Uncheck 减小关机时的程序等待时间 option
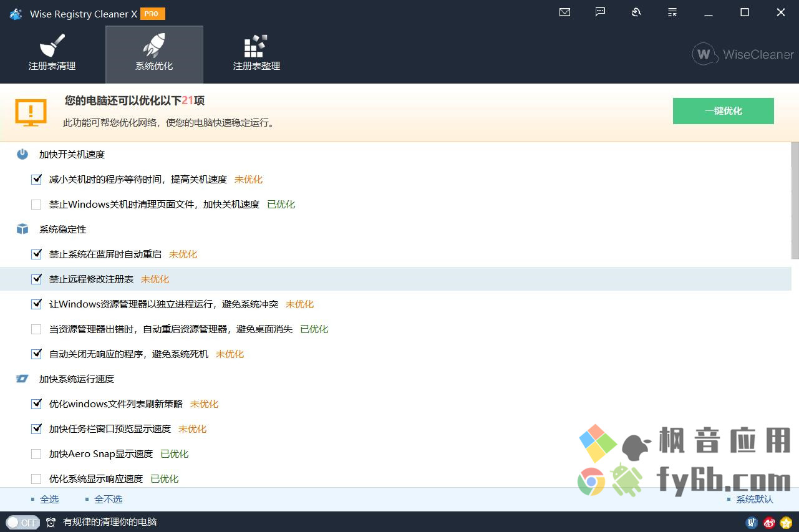This screenshot has height=532, width=799. (36, 180)
